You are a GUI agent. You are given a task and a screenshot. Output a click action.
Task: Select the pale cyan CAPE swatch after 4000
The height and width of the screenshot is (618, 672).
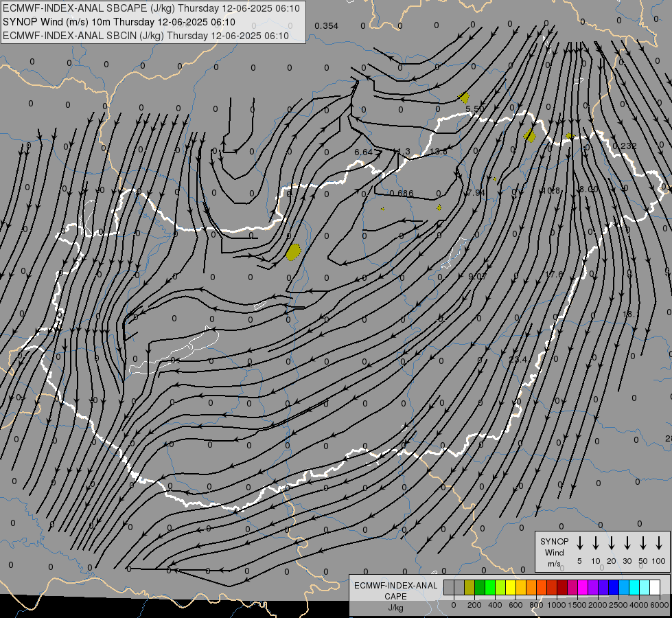pyautogui.click(x=644, y=587)
